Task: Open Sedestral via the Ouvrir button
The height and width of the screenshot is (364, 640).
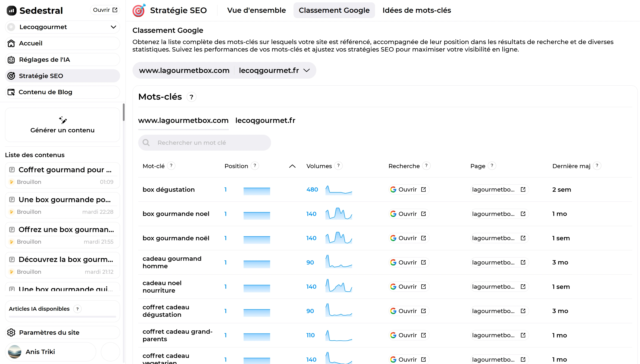Action: pos(105,10)
